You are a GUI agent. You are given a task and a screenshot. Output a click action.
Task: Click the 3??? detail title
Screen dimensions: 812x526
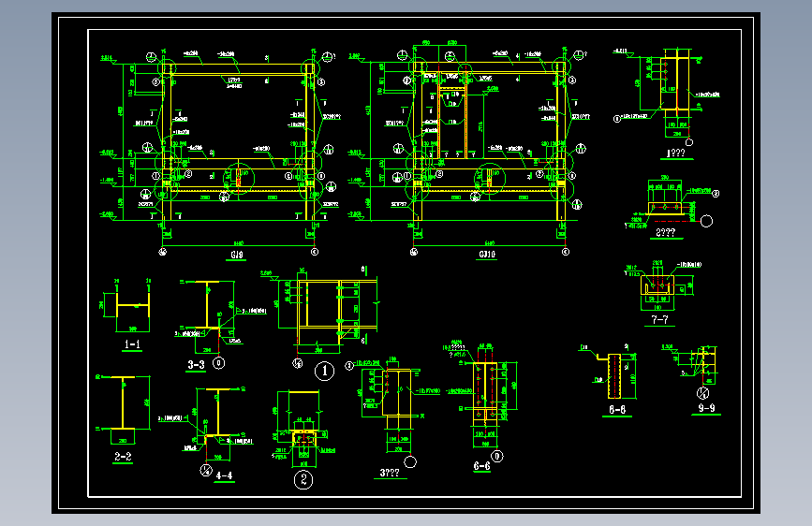[x=390, y=473]
